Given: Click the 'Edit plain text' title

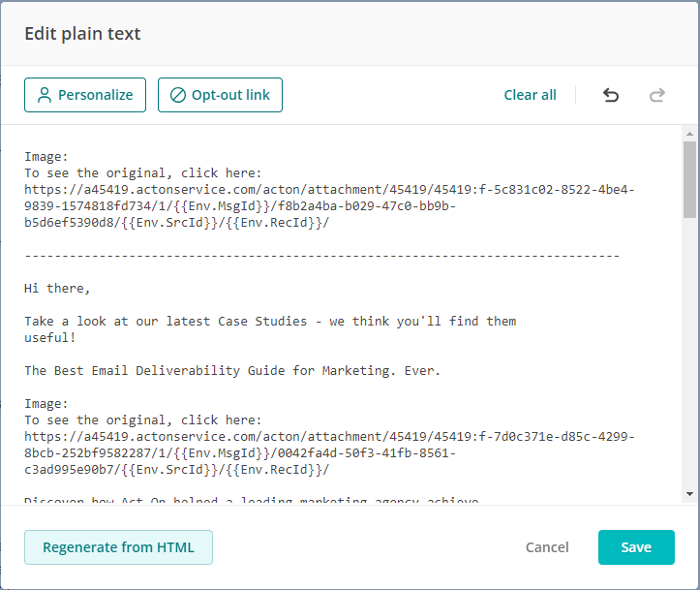Looking at the screenshot, I should tap(82, 34).
